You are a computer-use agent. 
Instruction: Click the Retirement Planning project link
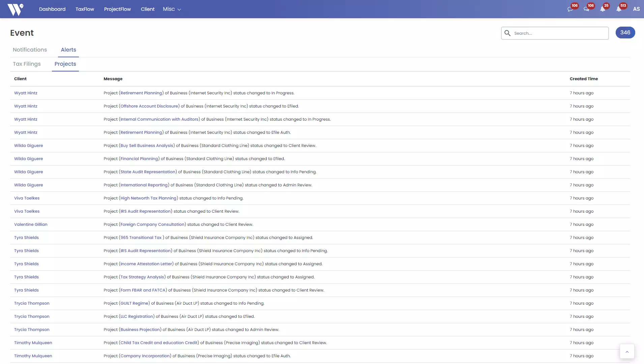[141, 93]
